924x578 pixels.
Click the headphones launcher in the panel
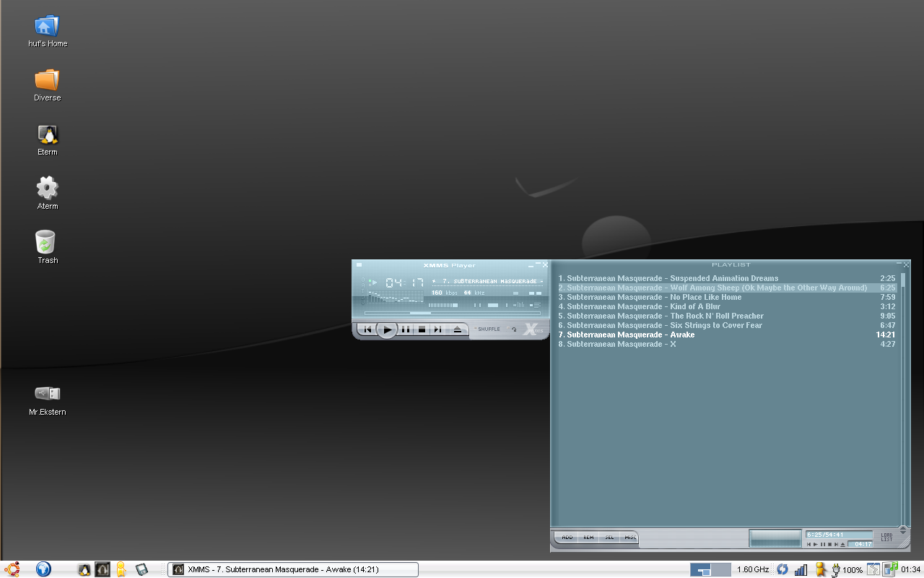[103, 569]
